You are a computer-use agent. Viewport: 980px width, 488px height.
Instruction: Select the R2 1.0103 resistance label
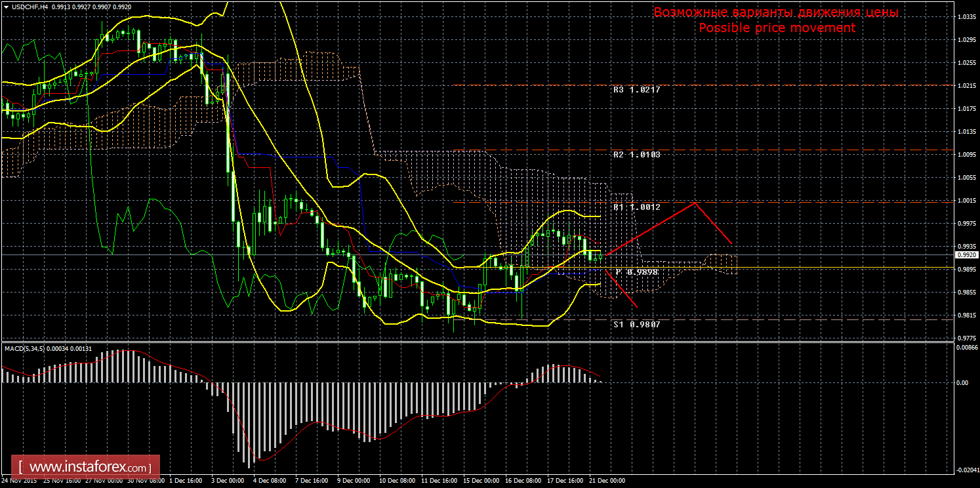636,155
